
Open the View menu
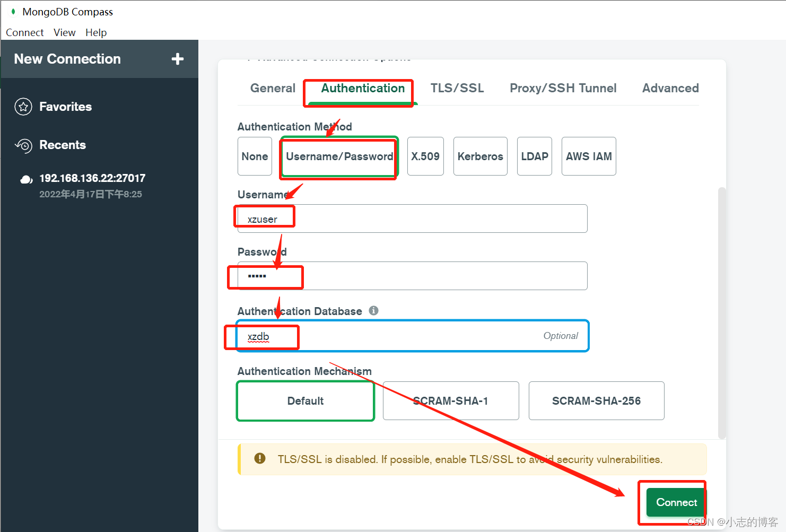[65, 32]
